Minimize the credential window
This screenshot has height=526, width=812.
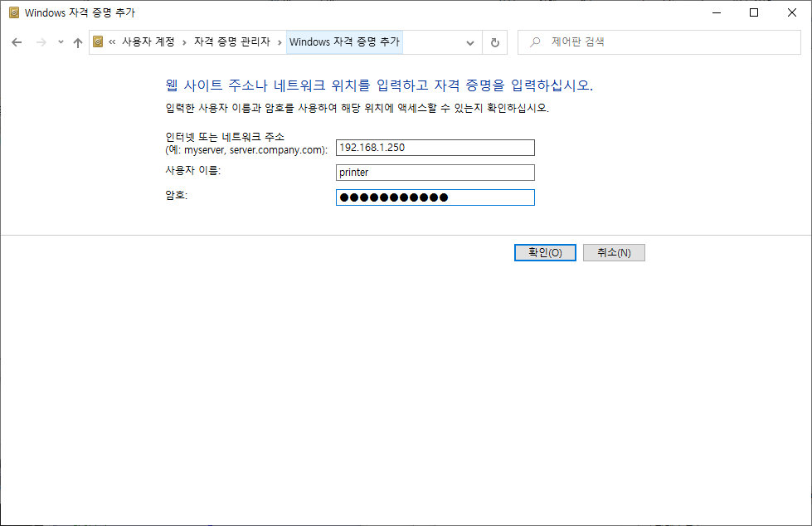pyautogui.click(x=717, y=12)
